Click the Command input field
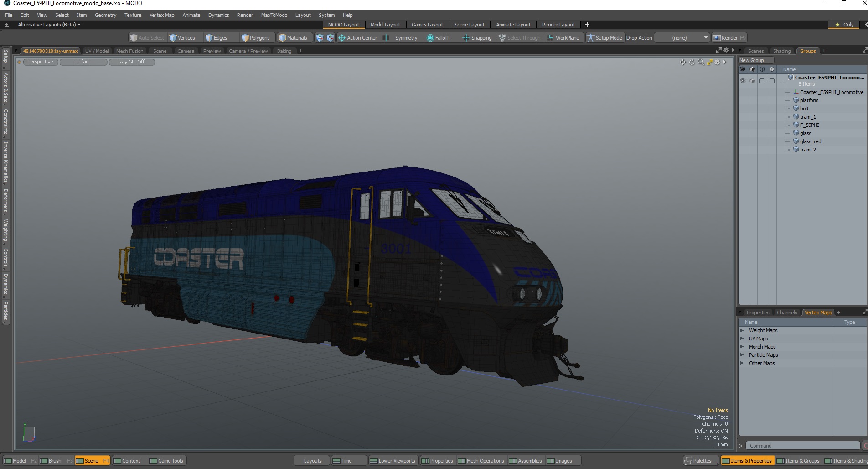The width and height of the screenshot is (868, 469). 804,446
